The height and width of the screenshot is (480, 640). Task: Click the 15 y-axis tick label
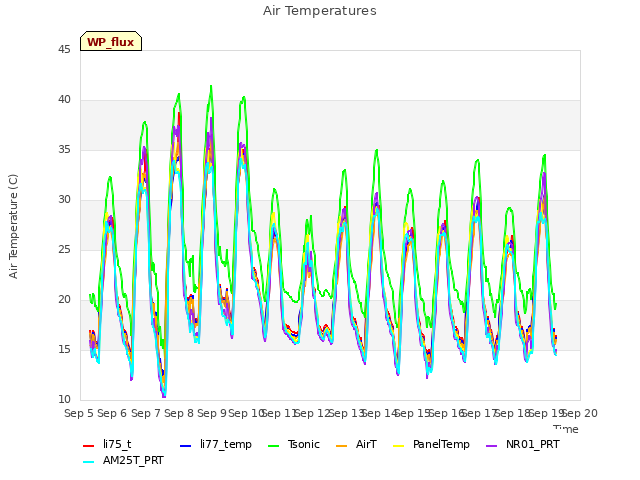pyautogui.click(x=64, y=350)
